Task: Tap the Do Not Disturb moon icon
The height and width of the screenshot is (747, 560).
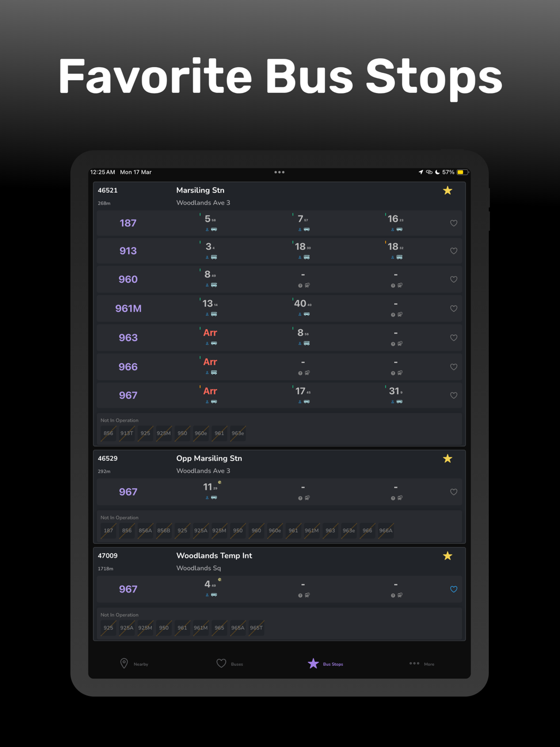Action: [437, 172]
